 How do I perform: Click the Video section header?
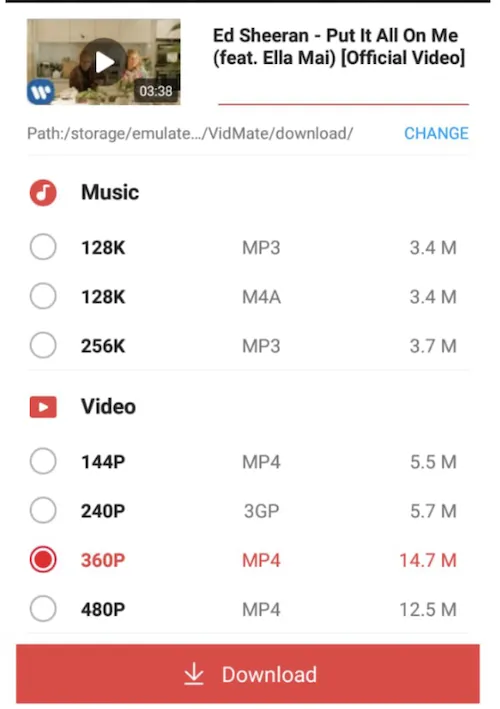coord(108,406)
